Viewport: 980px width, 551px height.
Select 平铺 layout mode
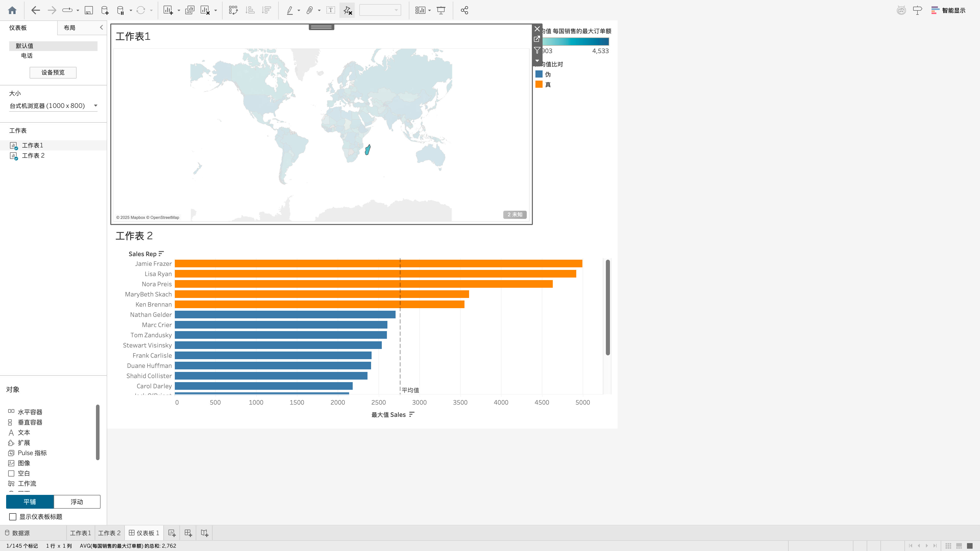pos(30,502)
